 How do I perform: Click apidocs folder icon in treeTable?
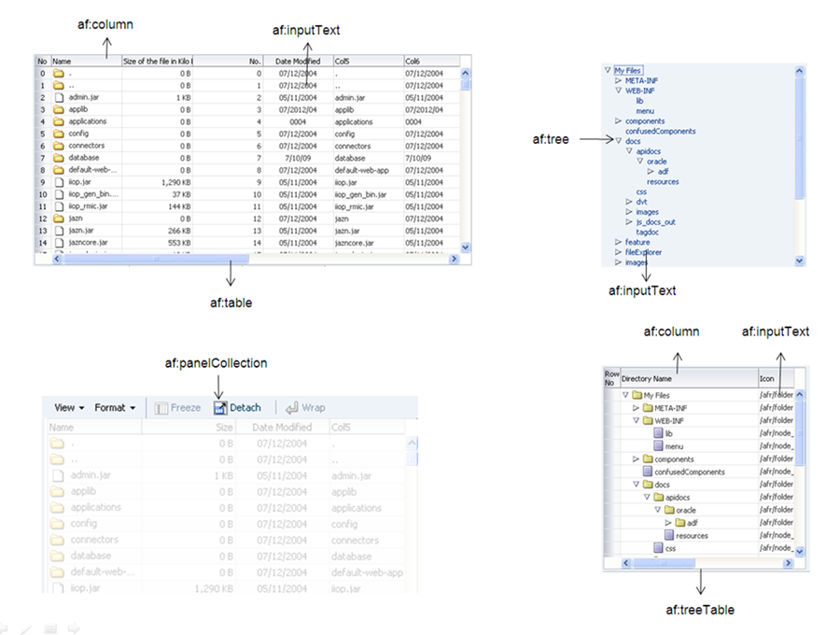658,497
